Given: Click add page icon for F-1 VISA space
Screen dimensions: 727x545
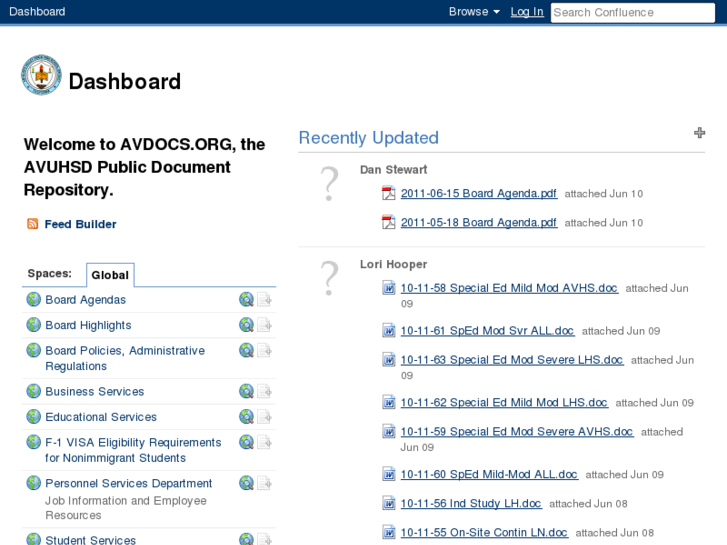Looking at the screenshot, I should tap(264, 442).
